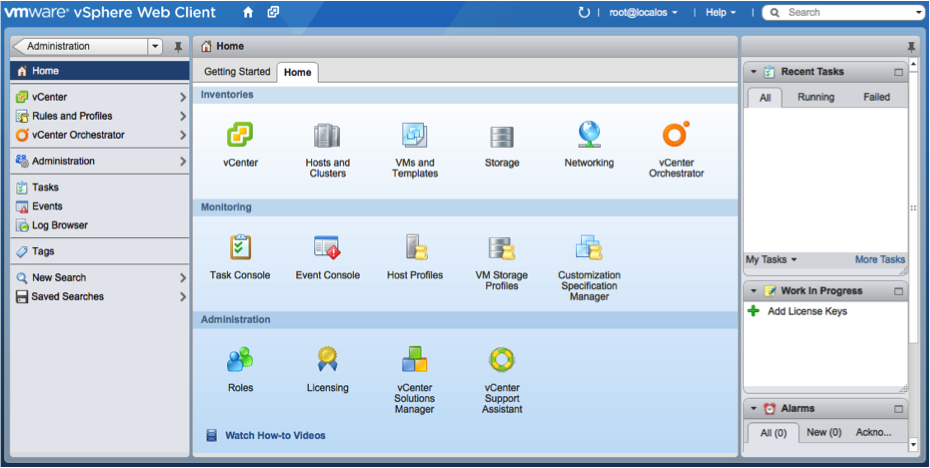This screenshot has width=930, height=468.
Task: Expand the New Search chevron
Action: (x=183, y=278)
